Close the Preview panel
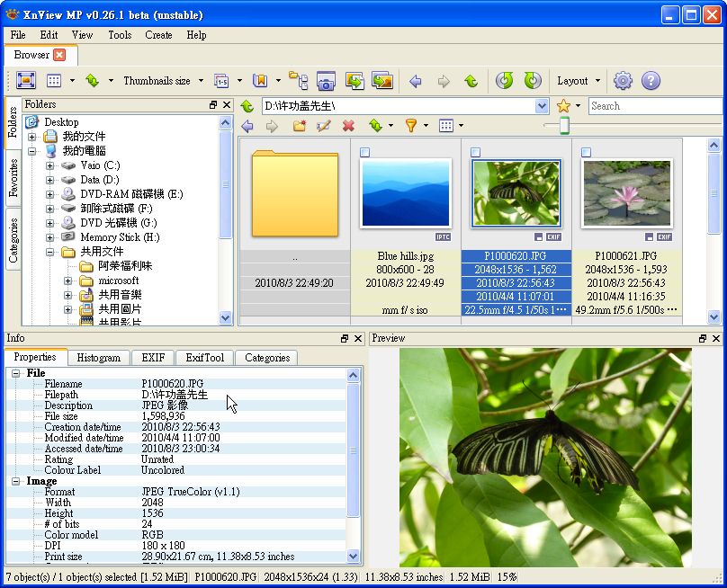 click(716, 338)
